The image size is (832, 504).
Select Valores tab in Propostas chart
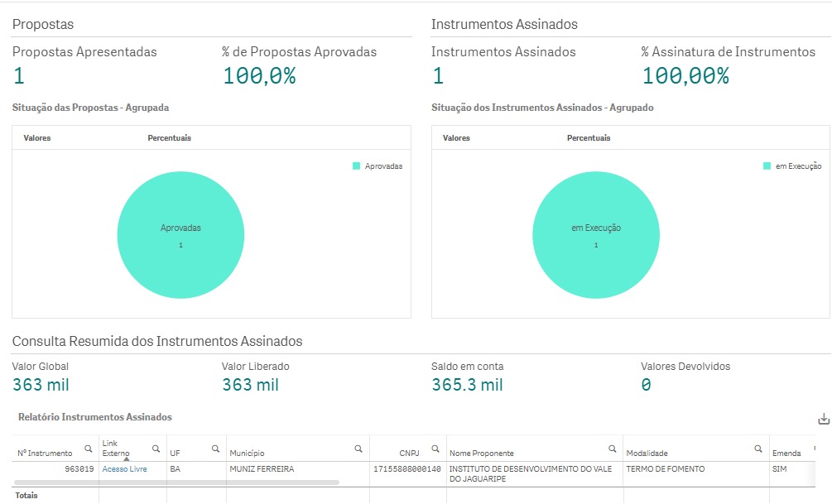pyautogui.click(x=37, y=138)
